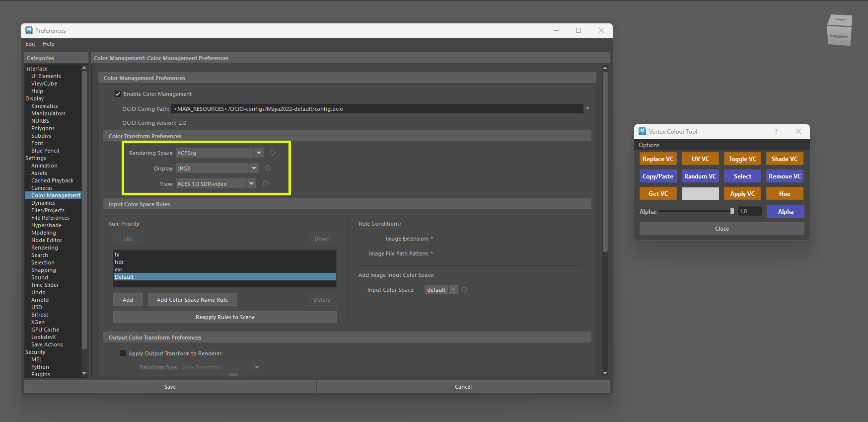This screenshot has height=422, width=868.
Task: Close the Vertex Colour Tool window
Action: [x=798, y=131]
